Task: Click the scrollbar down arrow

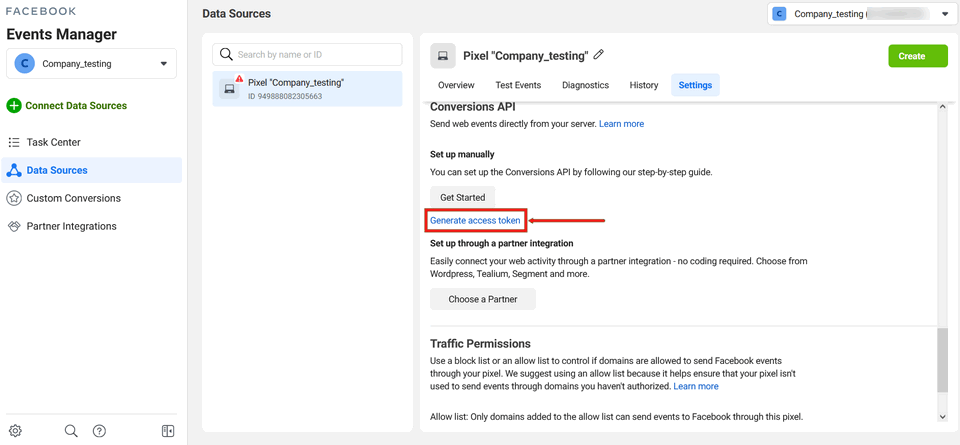Action: coord(942,416)
